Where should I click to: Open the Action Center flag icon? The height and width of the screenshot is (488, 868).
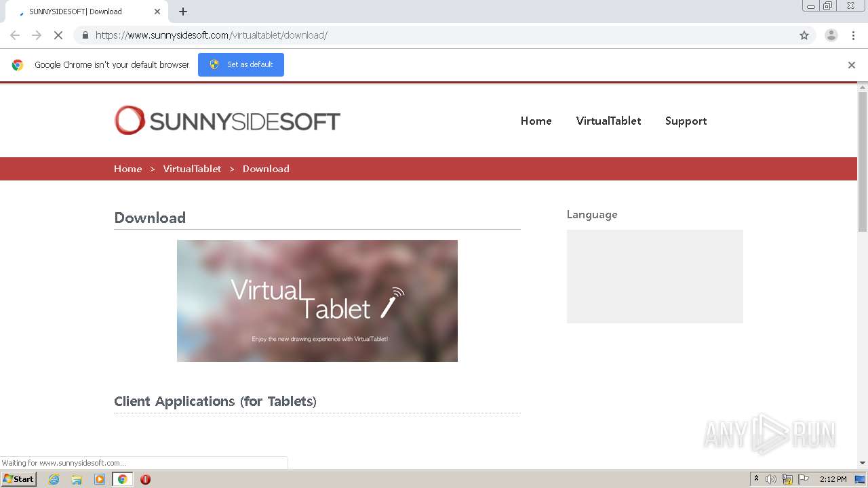pyautogui.click(x=804, y=479)
